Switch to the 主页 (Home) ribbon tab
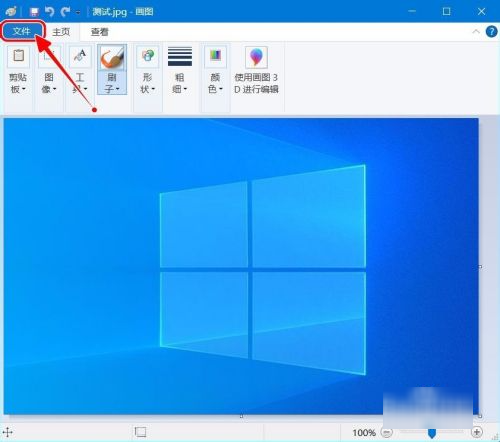500x442 pixels. click(x=61, y=32)
